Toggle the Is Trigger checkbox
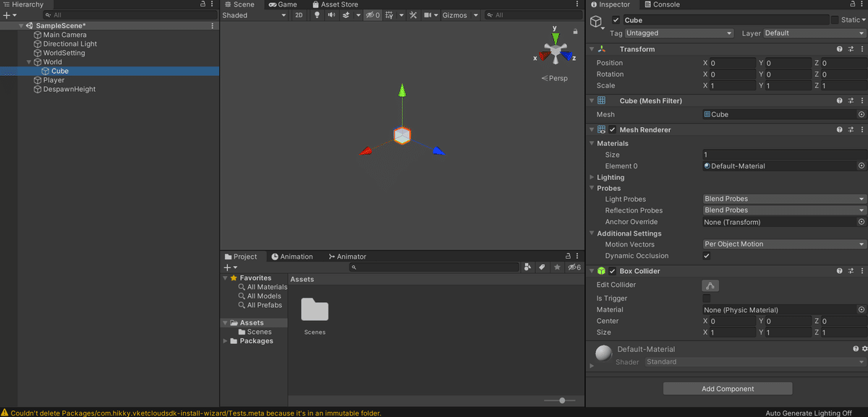Screen dimensions: 868x417 pyautogui.click(x=707, y=298)
